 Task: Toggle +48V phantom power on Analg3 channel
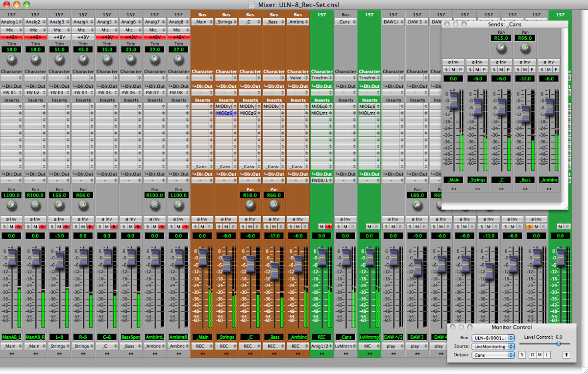(x=59, y=37)
